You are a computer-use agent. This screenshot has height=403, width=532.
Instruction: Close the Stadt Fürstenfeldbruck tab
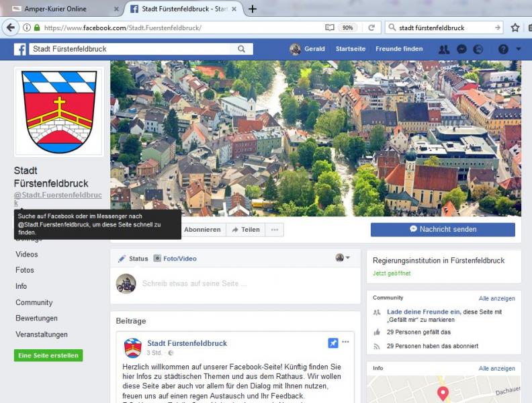tap(234, 9)
